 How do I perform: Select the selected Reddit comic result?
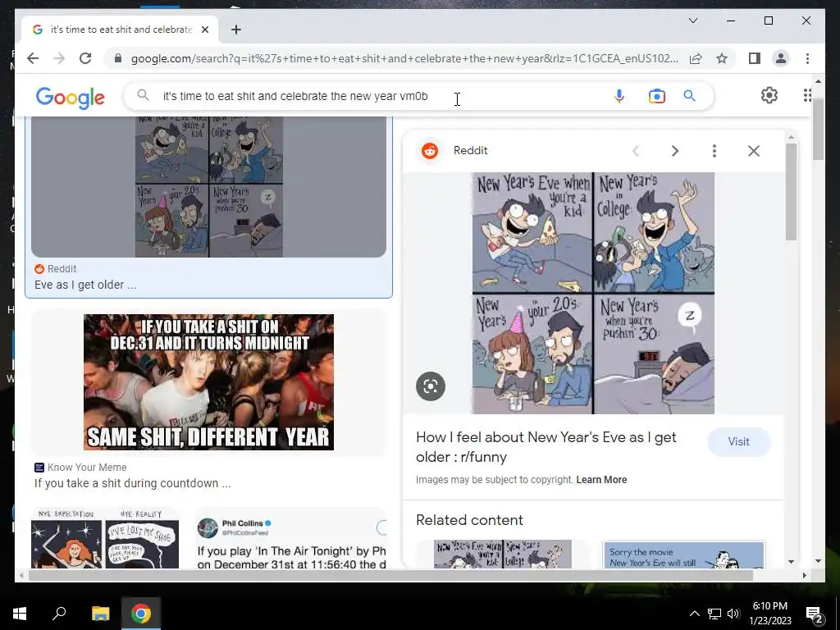click(x=208, y=186)
